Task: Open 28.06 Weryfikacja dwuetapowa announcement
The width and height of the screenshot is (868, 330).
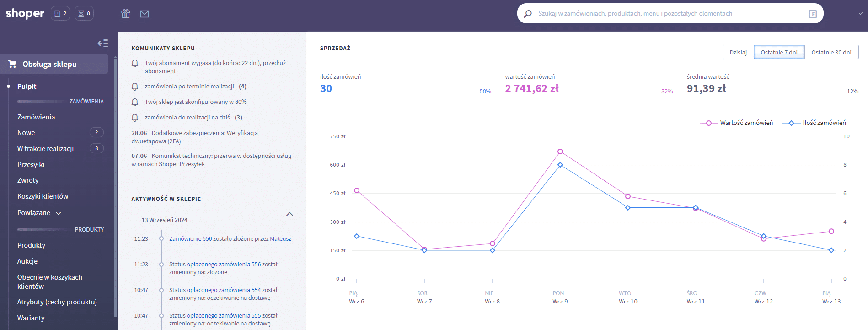Action: 195,137
